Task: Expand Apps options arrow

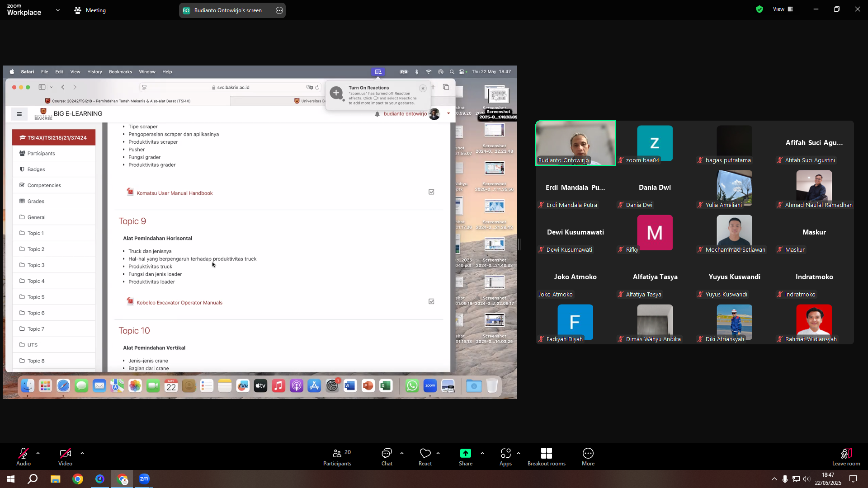Action: [x=519, y=453]
